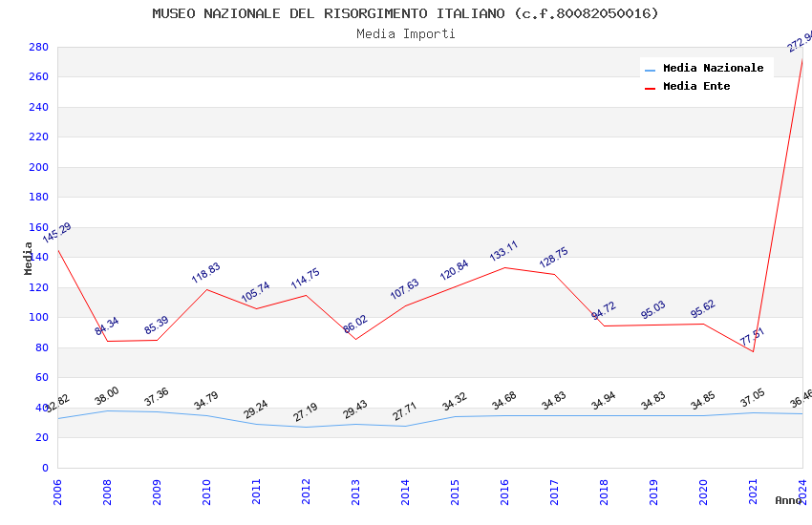Click the 32.82 national average label
Viewport: 812px width, 525px height.
tap(57, 403)
